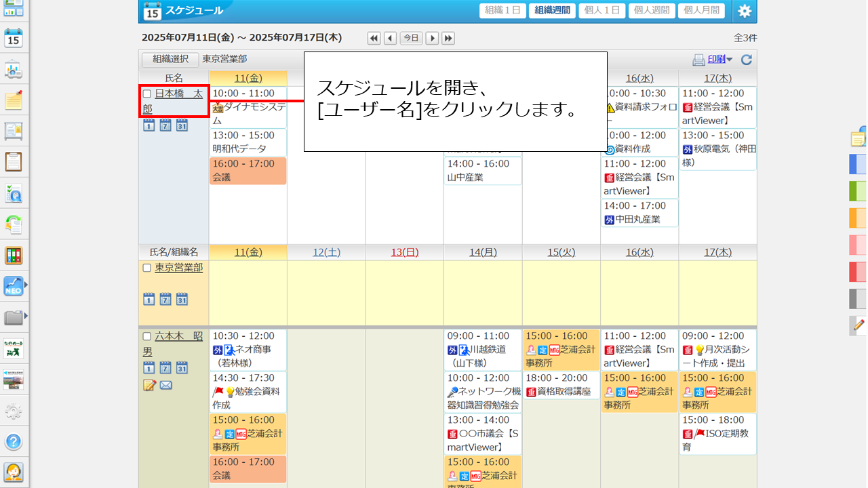Expand the arrow beside the NEO sidebar icon
The height and width of the screenshot is (488, 868).
(26, 286)
